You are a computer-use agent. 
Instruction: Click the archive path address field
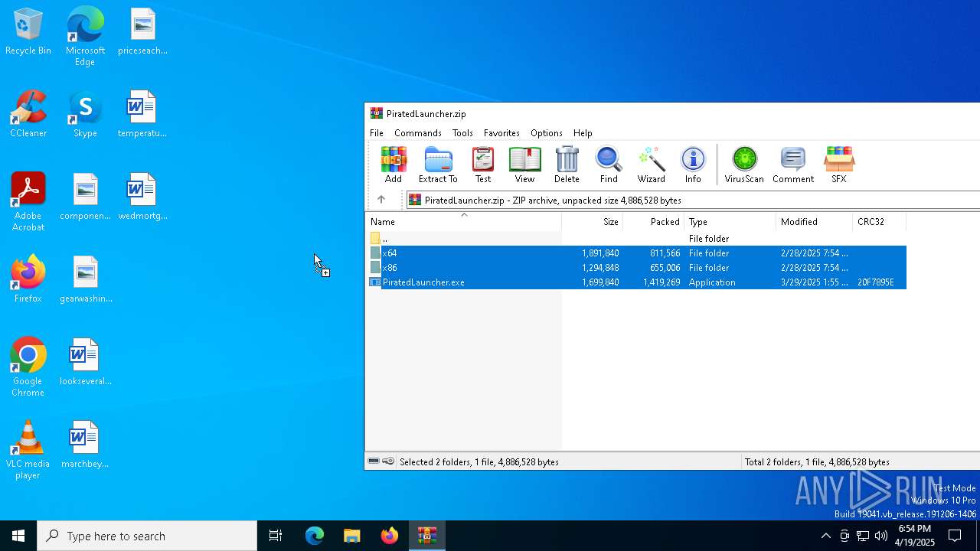[x=693, y=200]
